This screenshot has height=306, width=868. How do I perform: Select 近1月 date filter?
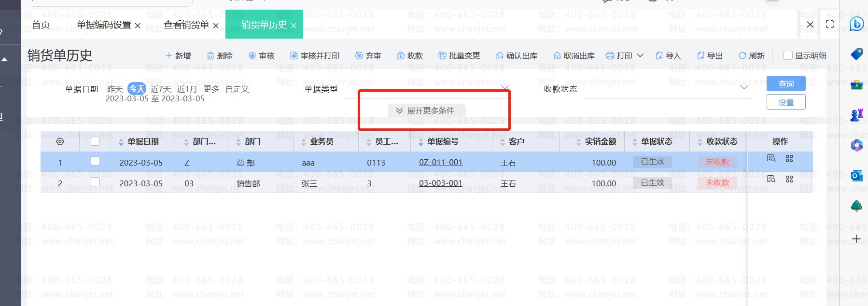point(187,89)
